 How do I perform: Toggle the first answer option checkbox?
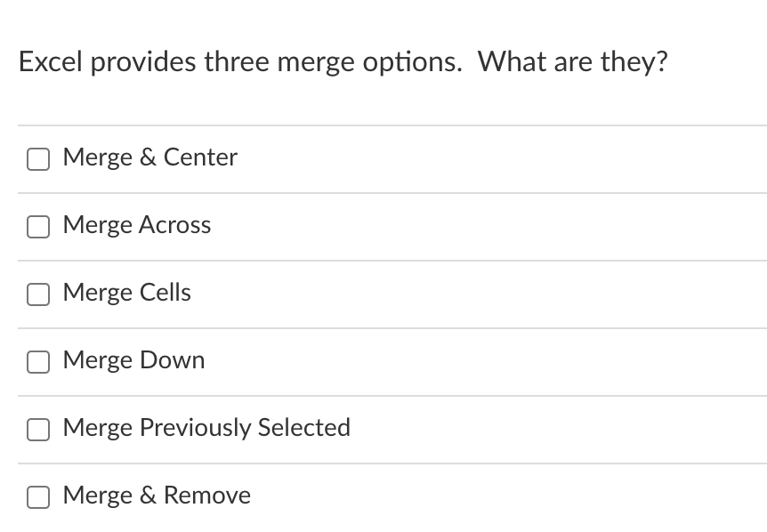click(38, 159)
